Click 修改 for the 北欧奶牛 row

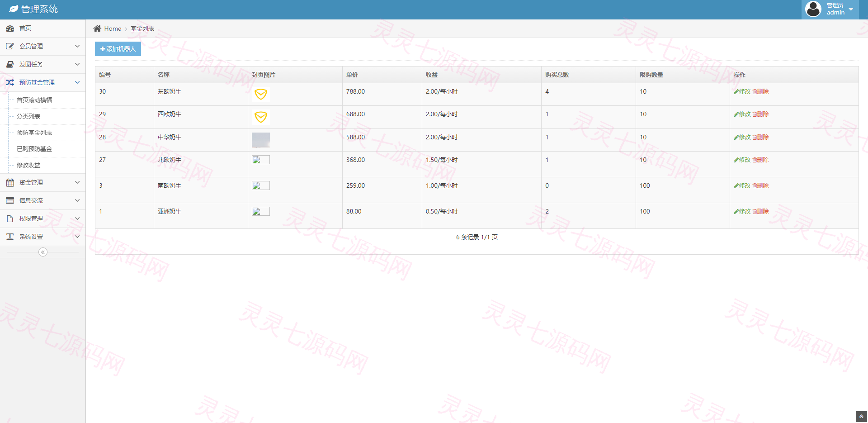click(742, 160)
